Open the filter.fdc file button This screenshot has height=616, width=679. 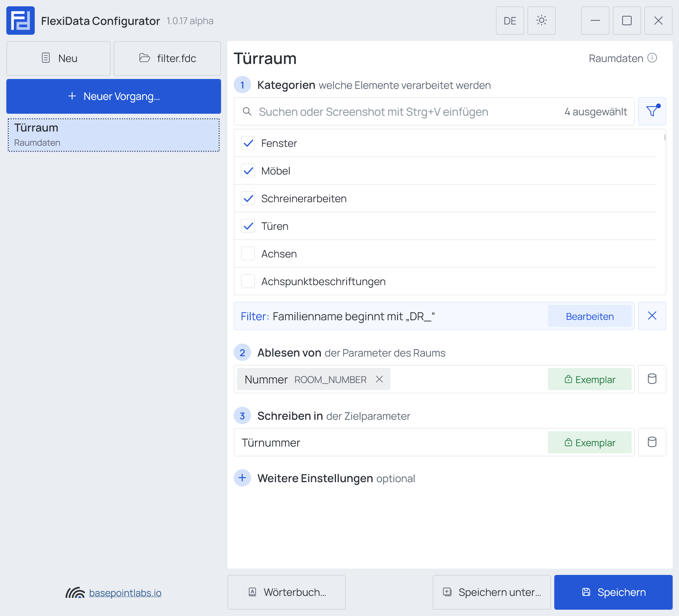click(x=167, y=58)
